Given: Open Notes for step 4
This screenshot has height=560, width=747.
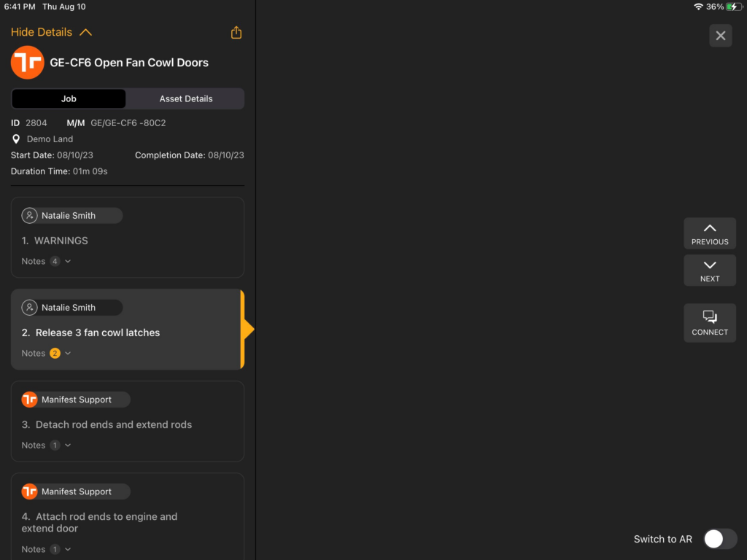Looking at the screenshot, I should pyautogui.click(x=66, y=548).
